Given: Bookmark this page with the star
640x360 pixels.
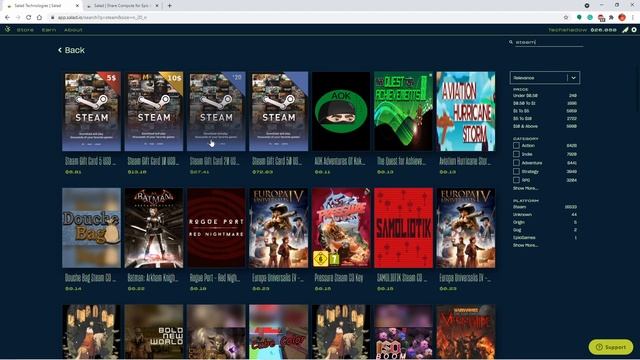Looking at the screenshot, I should tap(566, 18).
